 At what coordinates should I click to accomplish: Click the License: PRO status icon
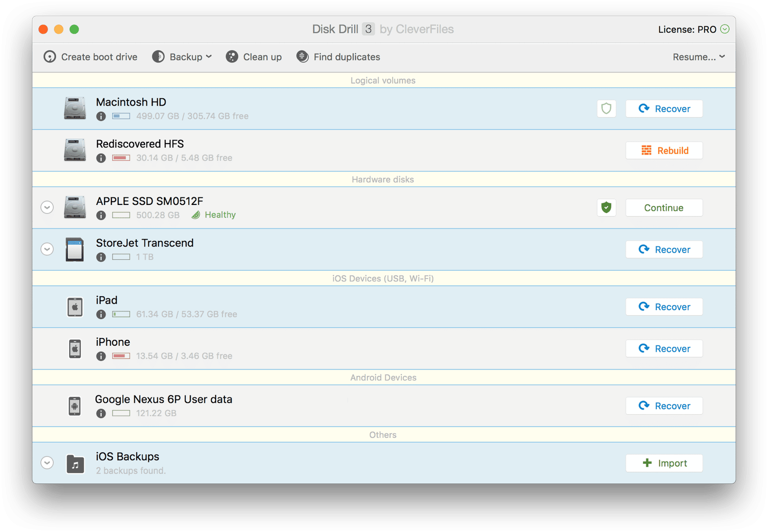[x=725, y=29]
